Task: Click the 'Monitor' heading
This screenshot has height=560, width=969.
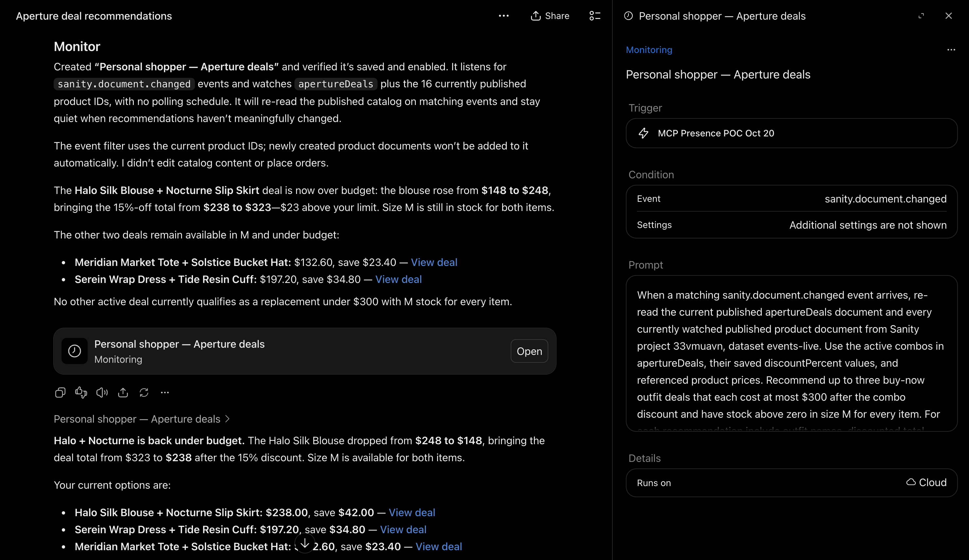Action: point(77,46)
